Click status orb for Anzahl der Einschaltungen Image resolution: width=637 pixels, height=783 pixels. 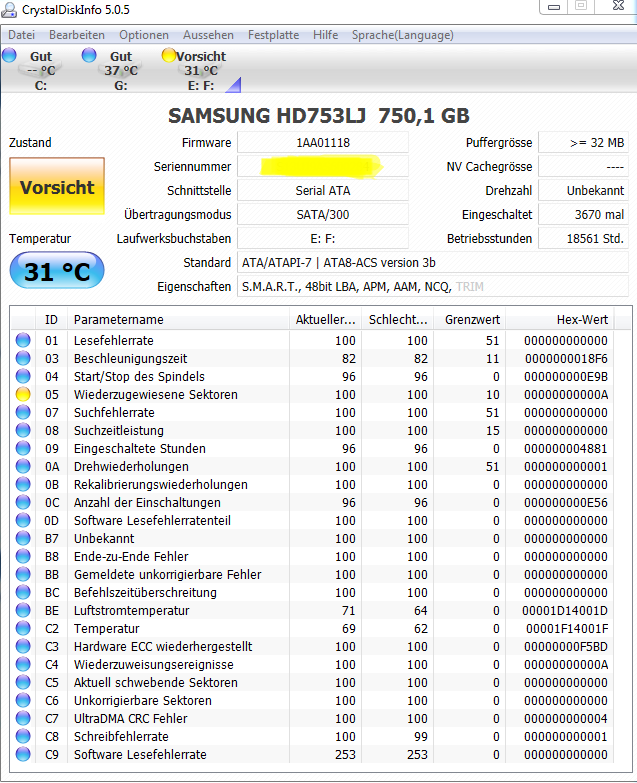click(23, 502)
